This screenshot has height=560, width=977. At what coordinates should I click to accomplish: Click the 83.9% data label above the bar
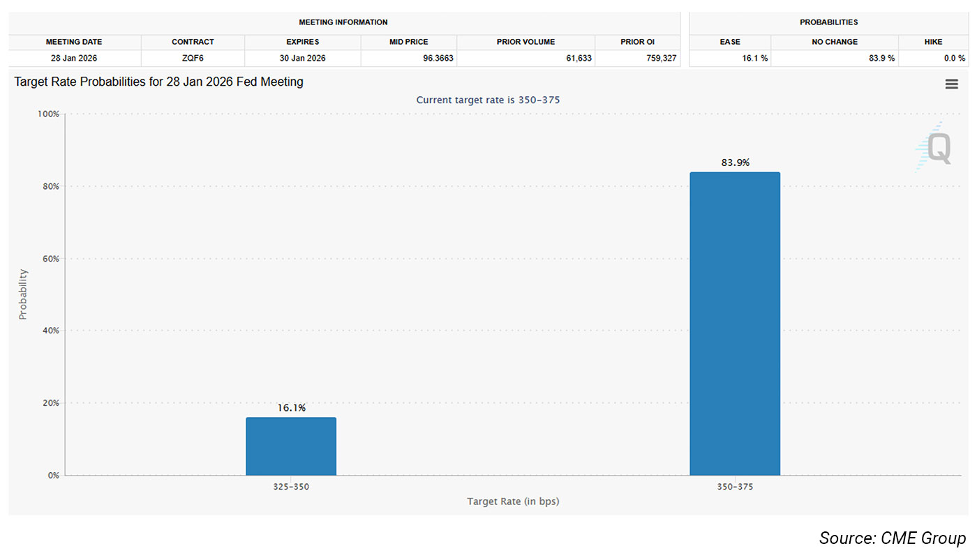pos(735,162)
